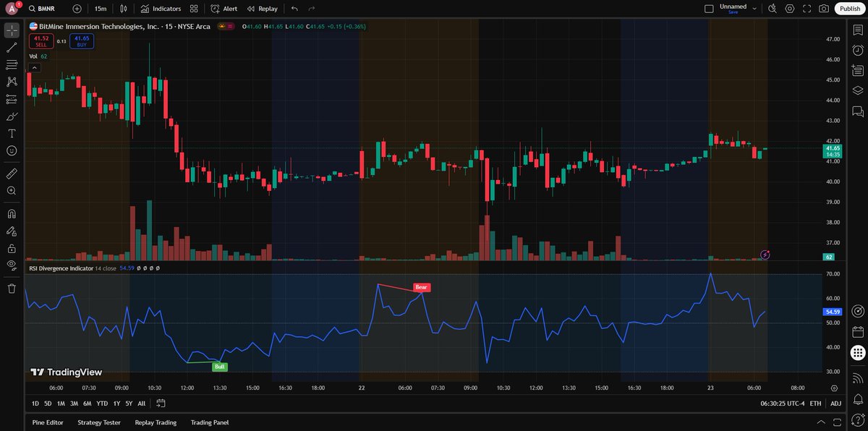Click the 41.52 SELL button
The height and width of the screenshot is (431, 868).
pos(41,41)
